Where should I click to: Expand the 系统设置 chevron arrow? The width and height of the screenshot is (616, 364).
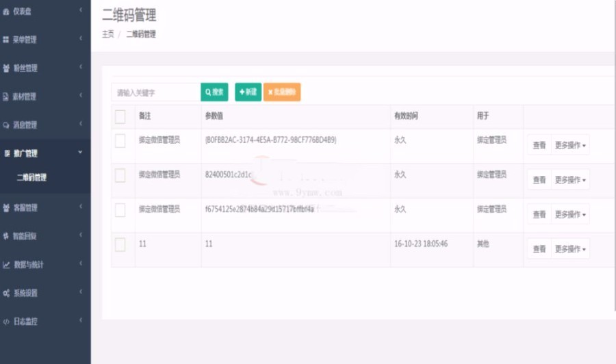(x=81, y=291)
